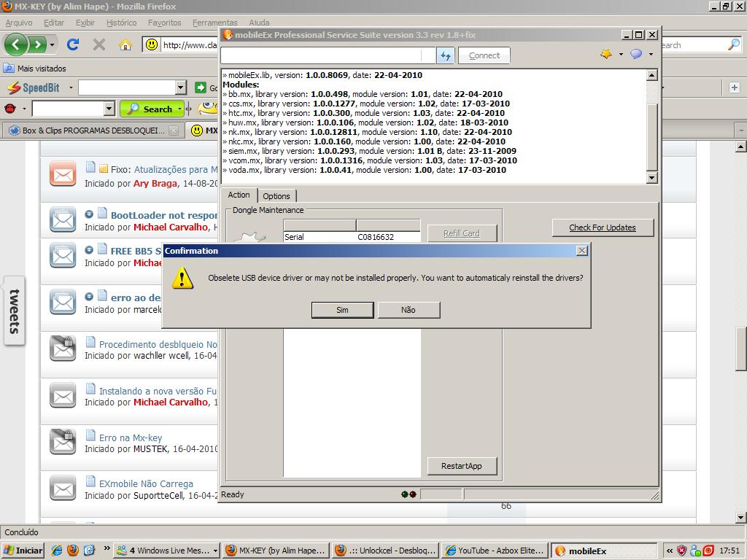The width and height of the screenshot is (747, 560).
Task: Click the warning triangle icon in Confirmation dialog
Action: click(x=182, y=278)
